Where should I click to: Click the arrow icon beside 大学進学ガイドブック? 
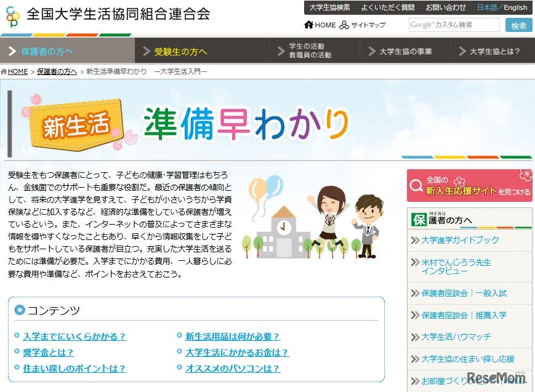416,241
